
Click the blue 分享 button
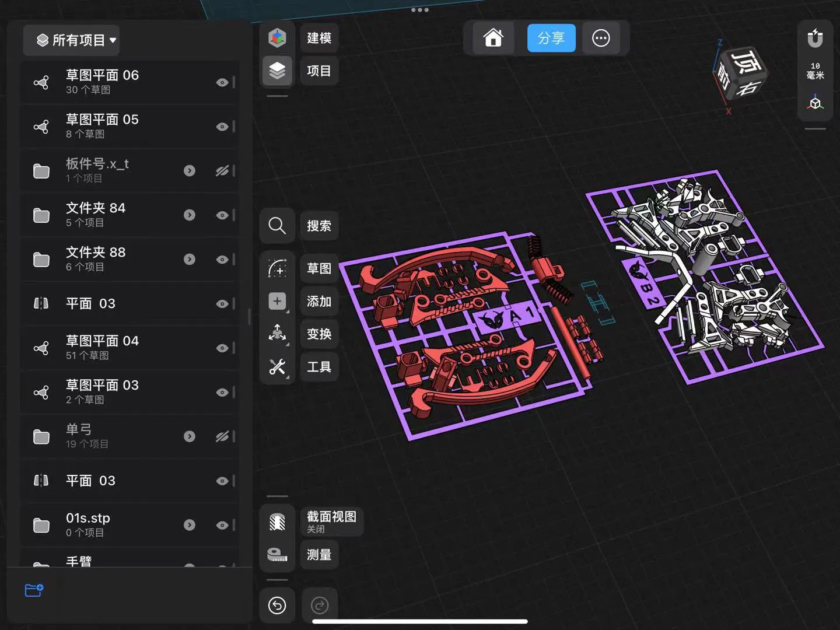(551, 38)
